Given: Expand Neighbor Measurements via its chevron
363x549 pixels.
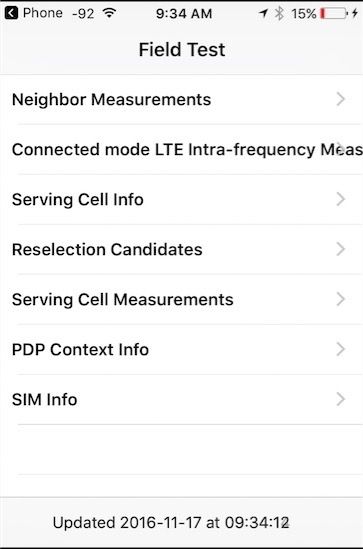Looking at the screenshot, I should click(341, 99).
